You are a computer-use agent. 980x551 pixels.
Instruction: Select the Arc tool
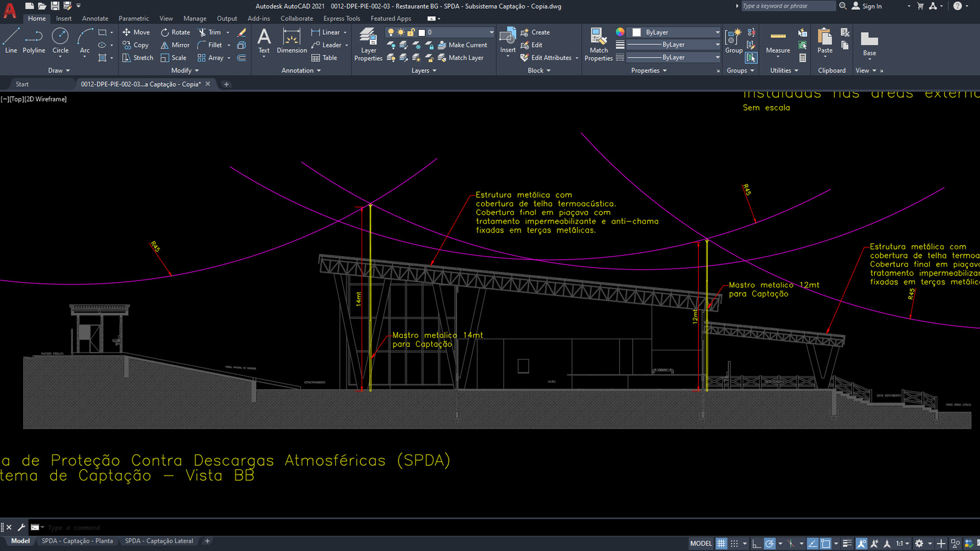coord(85,41)
